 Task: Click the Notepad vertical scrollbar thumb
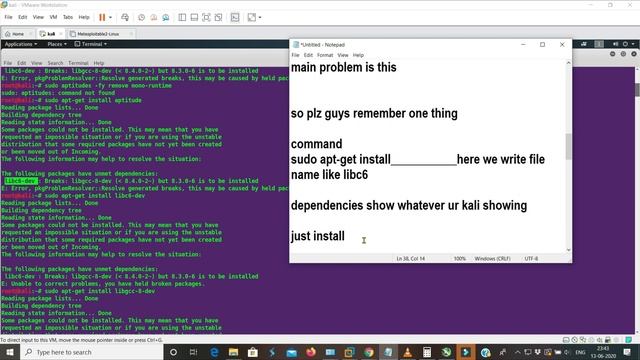click(568, 147)
